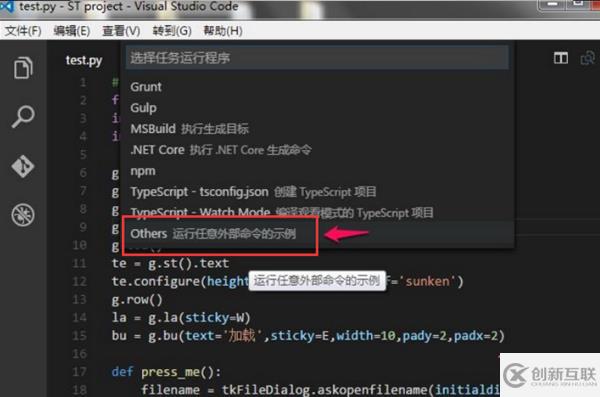Screen dimensions: 600x397
Task: Open the Search magnifier icon
Action: (x=23, y=116)
